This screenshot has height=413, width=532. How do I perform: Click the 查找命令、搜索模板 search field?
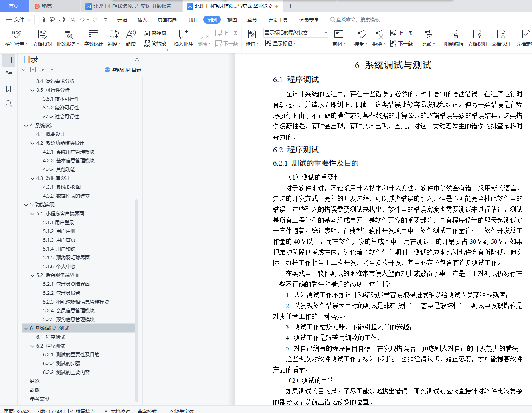(x=355, y=19)
